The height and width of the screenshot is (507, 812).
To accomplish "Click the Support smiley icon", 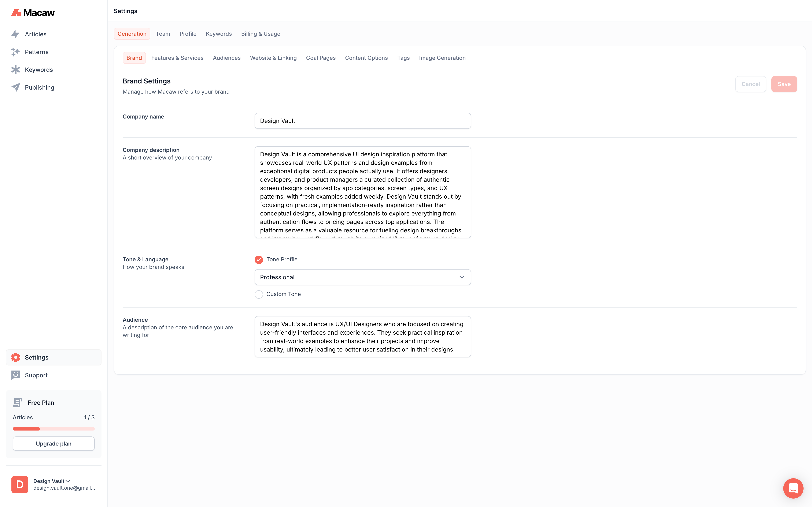I will click(15, 375).
